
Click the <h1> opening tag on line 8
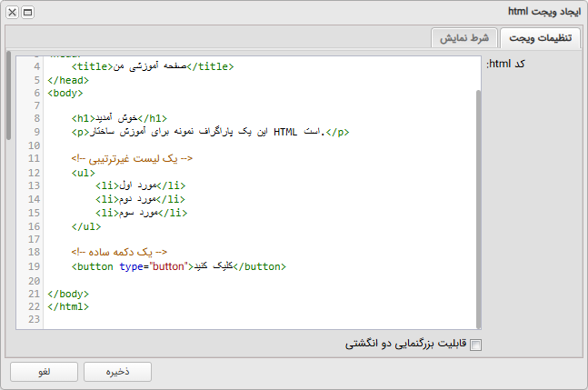(83, 118)
